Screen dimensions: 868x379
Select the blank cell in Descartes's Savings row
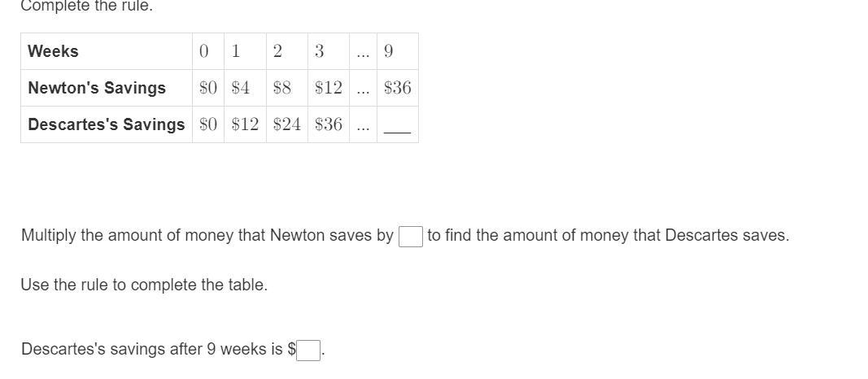398,124
